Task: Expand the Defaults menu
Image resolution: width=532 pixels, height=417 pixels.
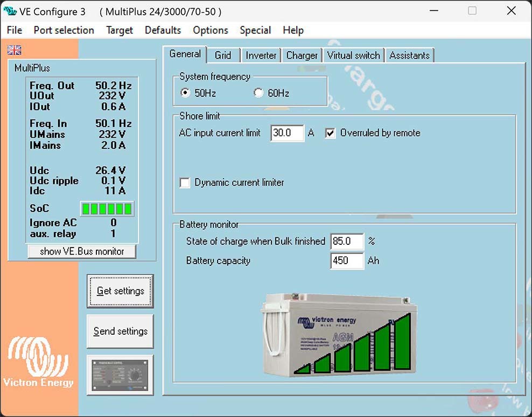Action: coord(163,30)
